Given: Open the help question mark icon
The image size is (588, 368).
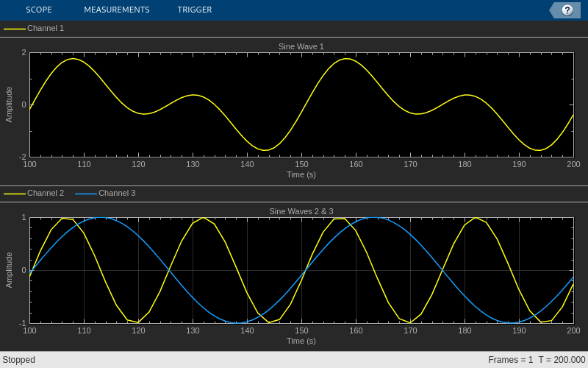Looking at the screenshot, I should tap(567, 10).
